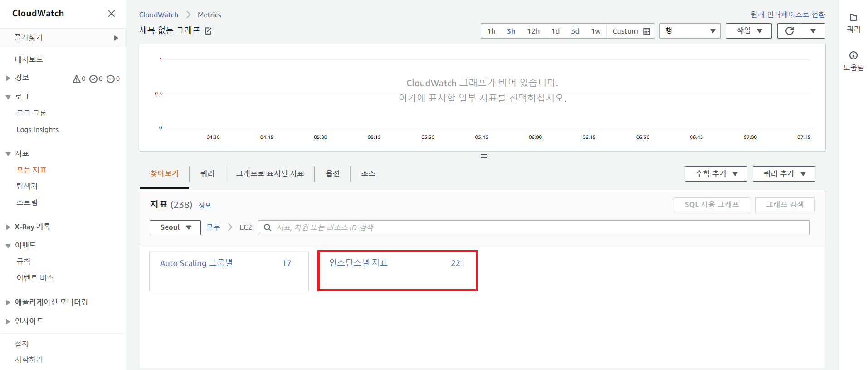Screen dimensions: 868x370
Task: Switch to the 소스 tab
Action: click(x=368, y=173)
